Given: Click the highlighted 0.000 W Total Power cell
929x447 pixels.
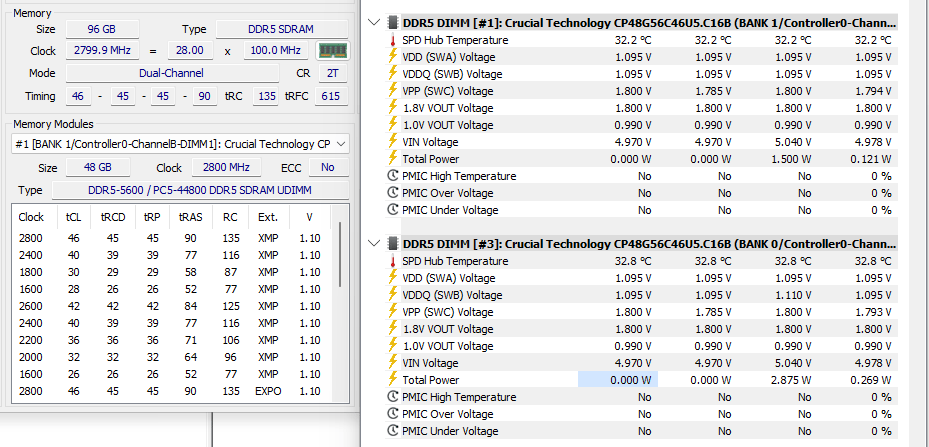Looking at the screenshot, I should [x=617, y=380].
